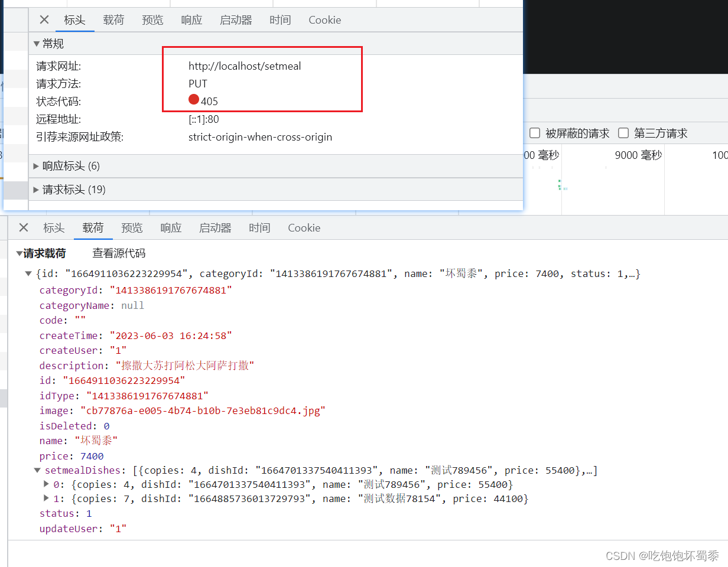Select 标头 tab in upper panel

[75, 19]
